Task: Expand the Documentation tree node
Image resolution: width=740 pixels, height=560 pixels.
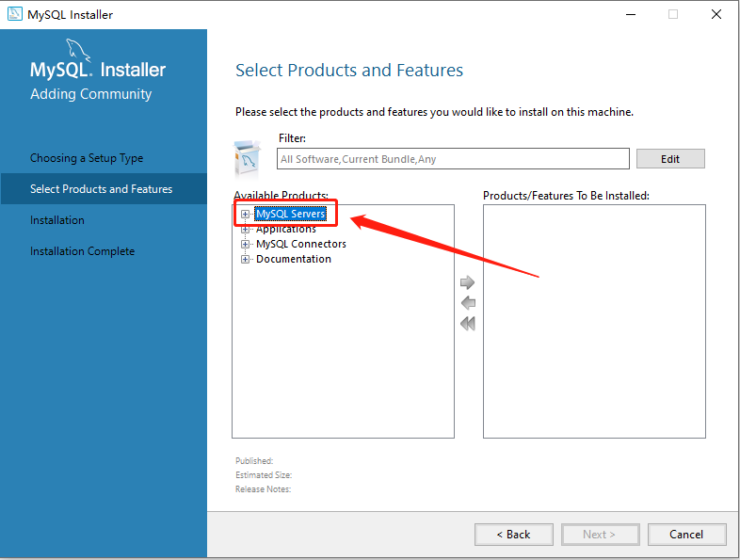Action: [245, 259]
